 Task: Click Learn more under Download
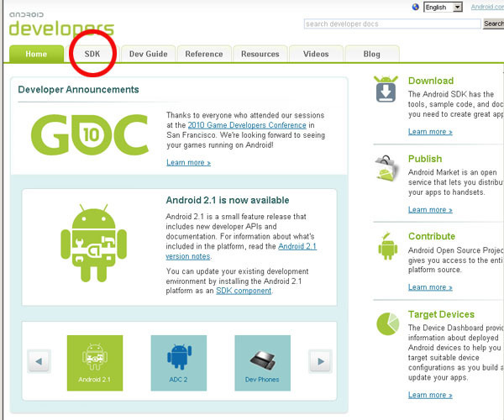[430, 132]
